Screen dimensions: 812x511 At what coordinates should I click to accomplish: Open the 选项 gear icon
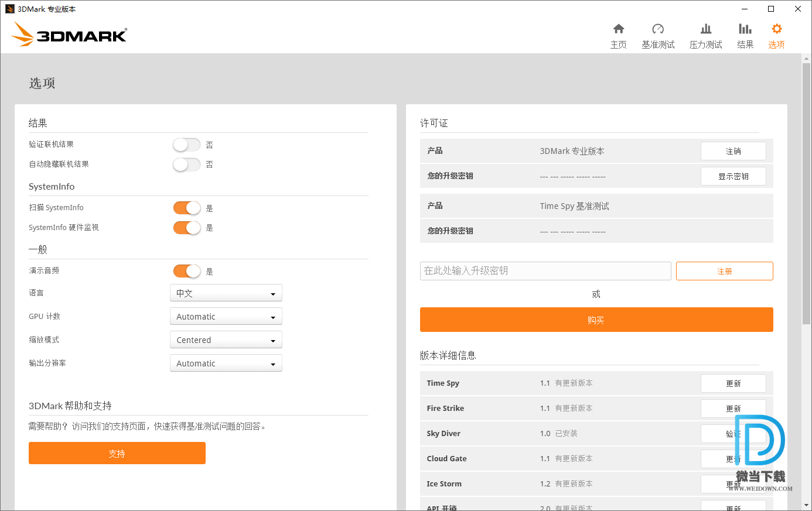(777, 29)
